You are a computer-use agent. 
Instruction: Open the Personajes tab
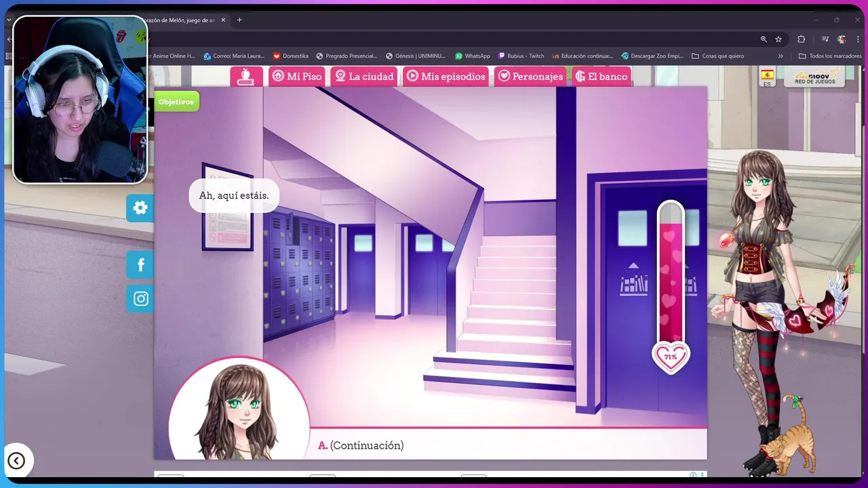coord(530,77)
